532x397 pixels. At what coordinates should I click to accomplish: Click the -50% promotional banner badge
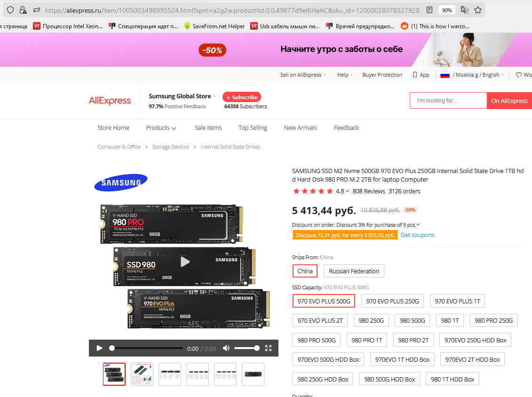[x=213, y=50]
